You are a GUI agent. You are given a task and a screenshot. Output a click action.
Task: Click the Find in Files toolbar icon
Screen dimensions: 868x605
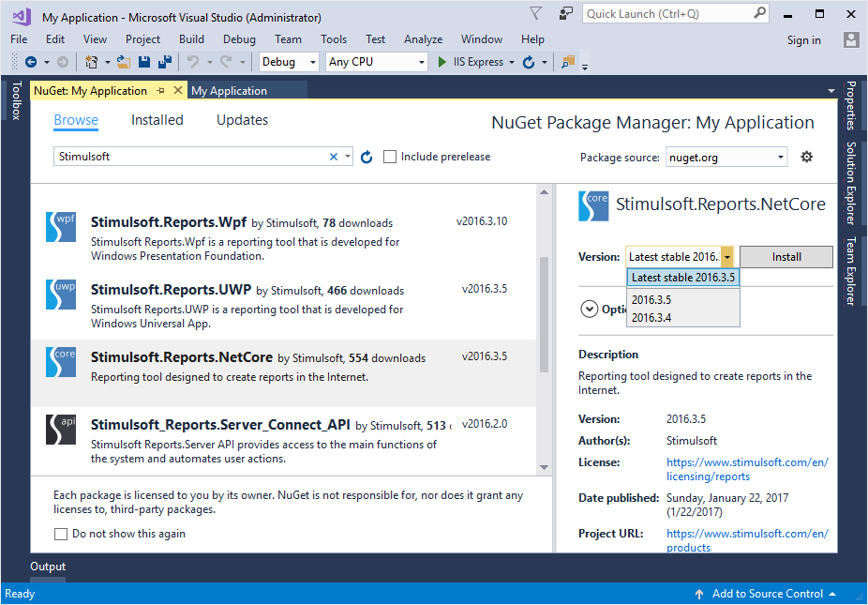tap(568, 62)
